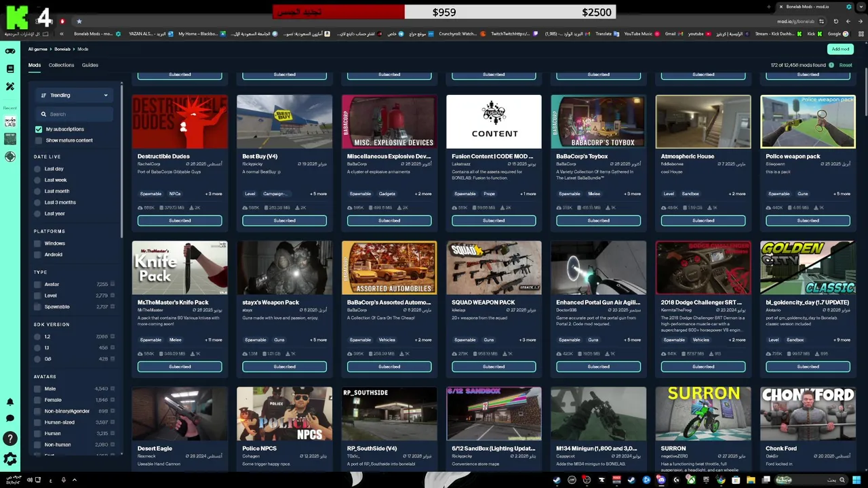Switch to the Mods tab
Image resolution: width=868 pixels, height=488 pixels.
coord(35,65)
